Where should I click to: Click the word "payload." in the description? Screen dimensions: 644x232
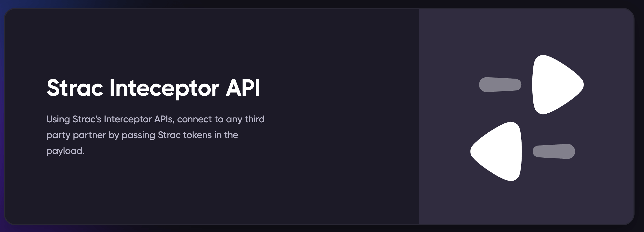[65, 151]
